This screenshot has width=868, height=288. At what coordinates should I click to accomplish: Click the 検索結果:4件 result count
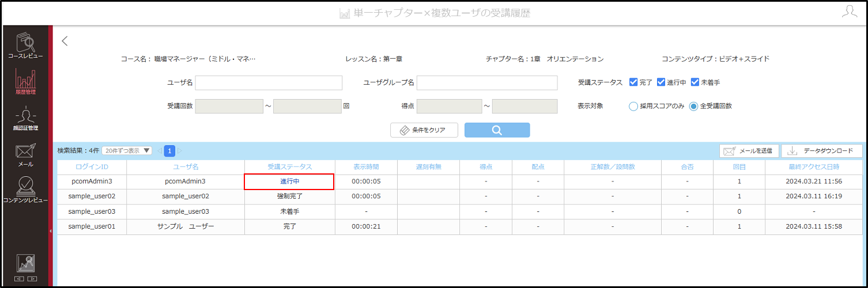point(78,150)
